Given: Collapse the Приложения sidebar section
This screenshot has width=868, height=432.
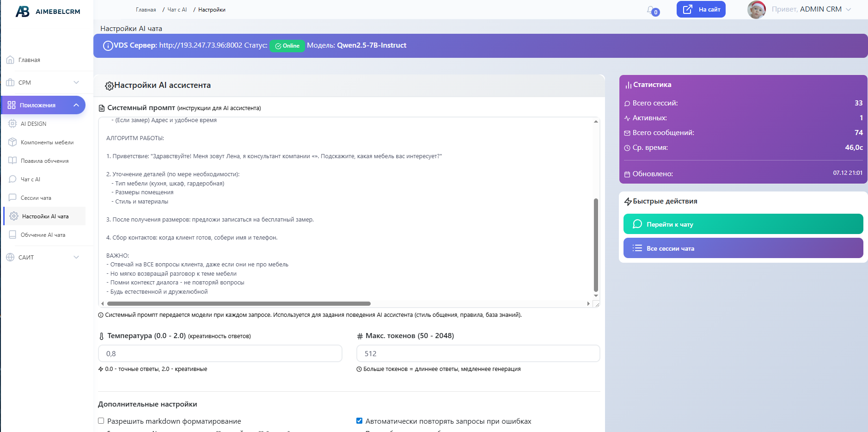Looking at the screenshot, I should tap(76, 105).
